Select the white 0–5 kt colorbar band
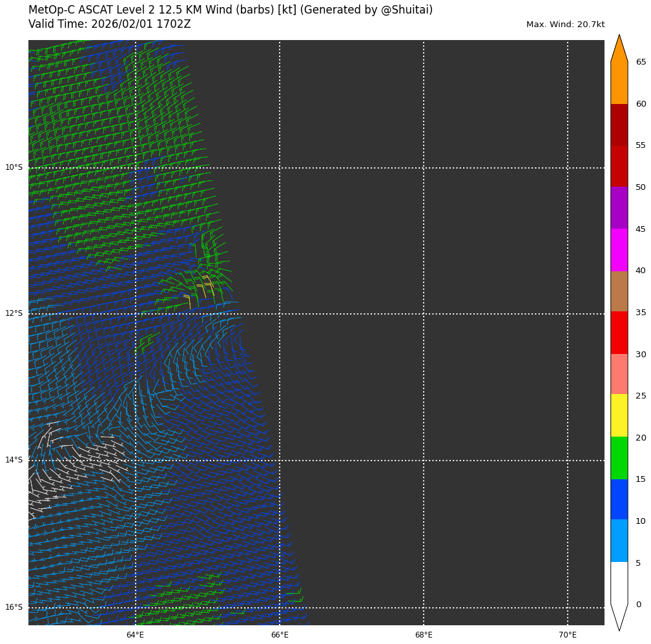Viewport: 651px width, 644px height. [619, 583]
